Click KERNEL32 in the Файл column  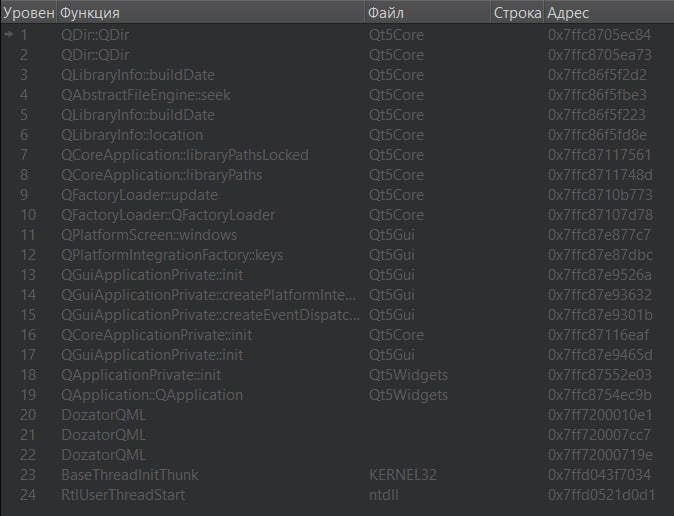click(x=403, y=475)
